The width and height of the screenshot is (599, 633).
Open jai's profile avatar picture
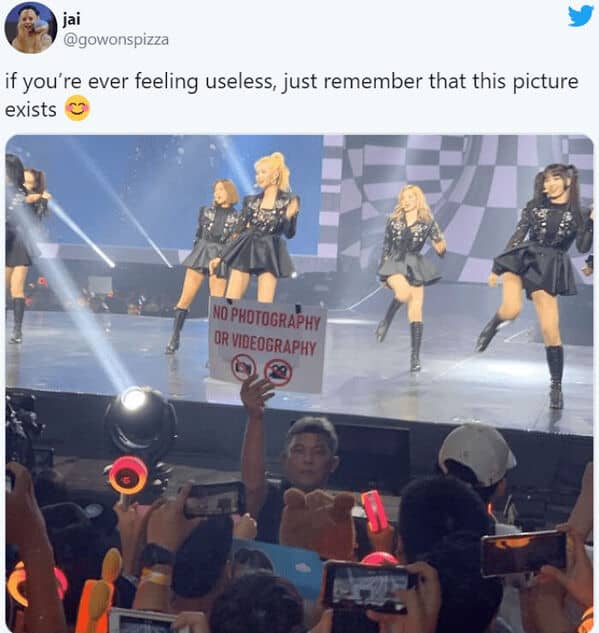tap(31, 28)
